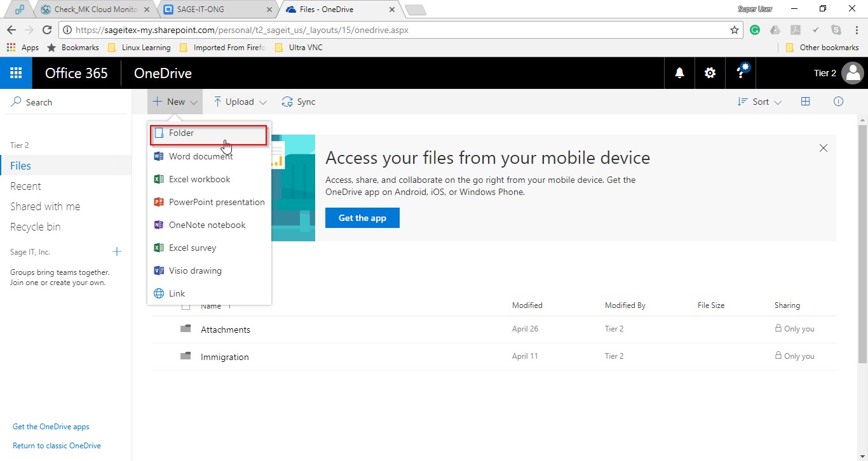Screen dimensions: 868x461
Task: Expand the Sort dropdown
Action: click(x=759, y=102)
